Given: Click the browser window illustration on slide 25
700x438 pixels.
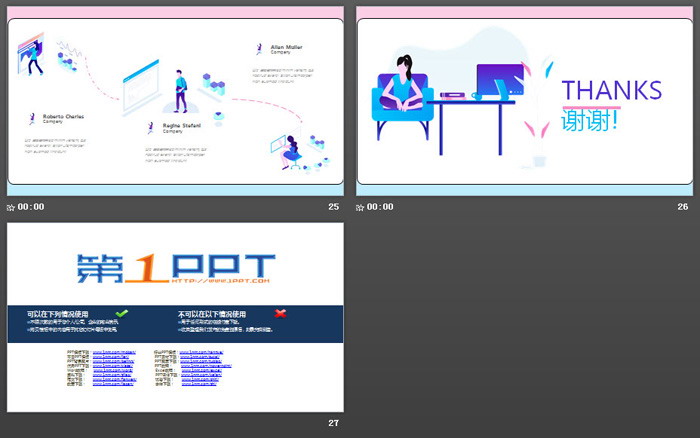Looking at the screenshot, I should 140,84.
